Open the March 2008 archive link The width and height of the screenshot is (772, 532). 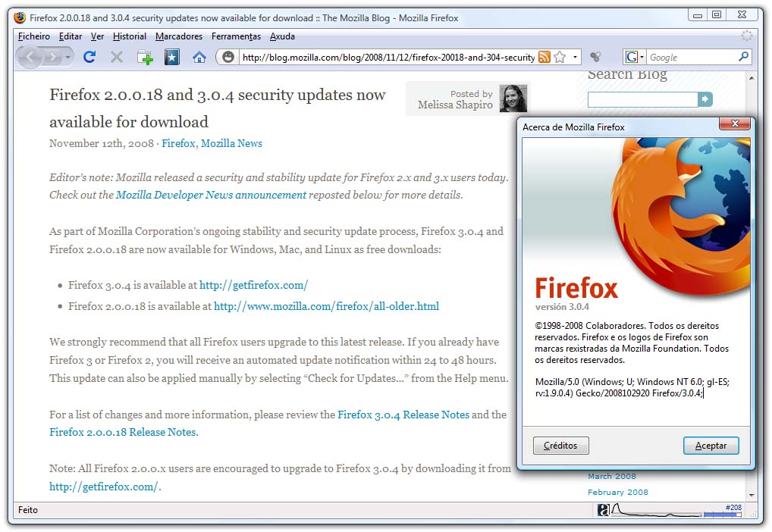tap(612, 476)
